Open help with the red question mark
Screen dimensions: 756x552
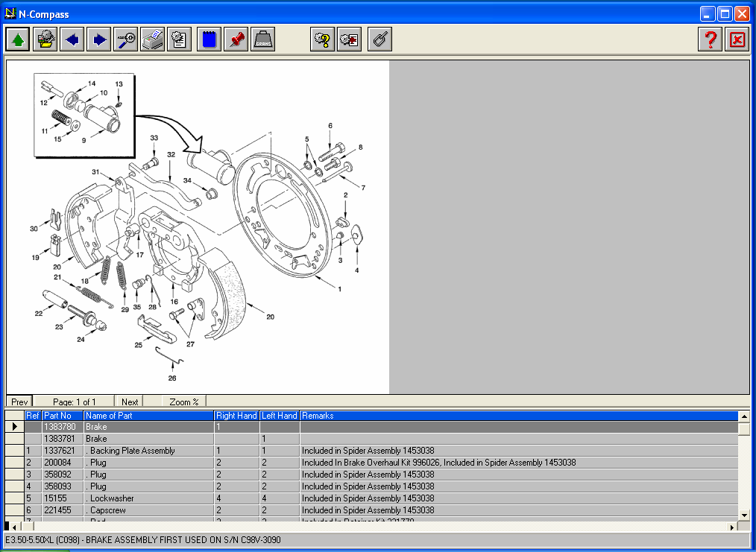tap(711, 39)
